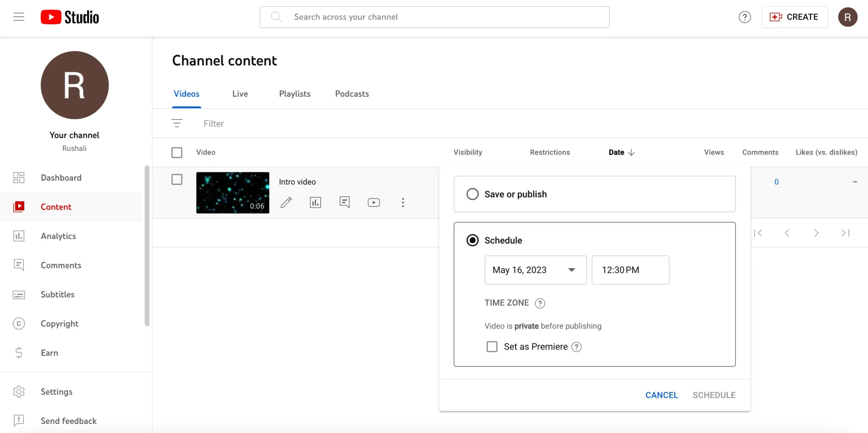Switch to the Playlists tab
The image size is (868, 433).
pos(295,94)
